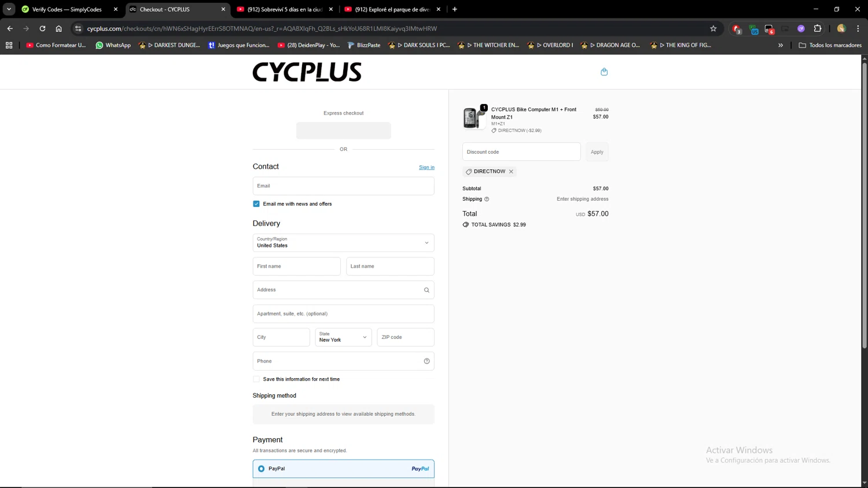Open THE KING OF FIG... bookmark

[x=681, y=45]
